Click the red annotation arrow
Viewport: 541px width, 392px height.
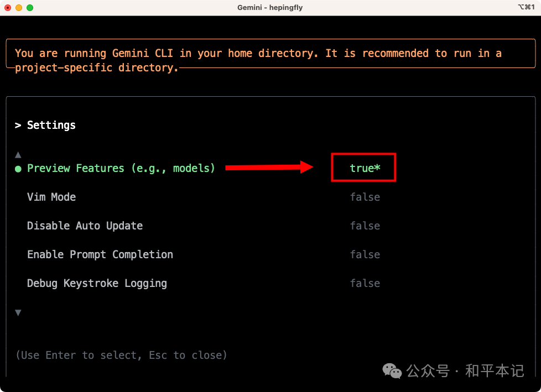pyautogui.click(x=269, y=168)
